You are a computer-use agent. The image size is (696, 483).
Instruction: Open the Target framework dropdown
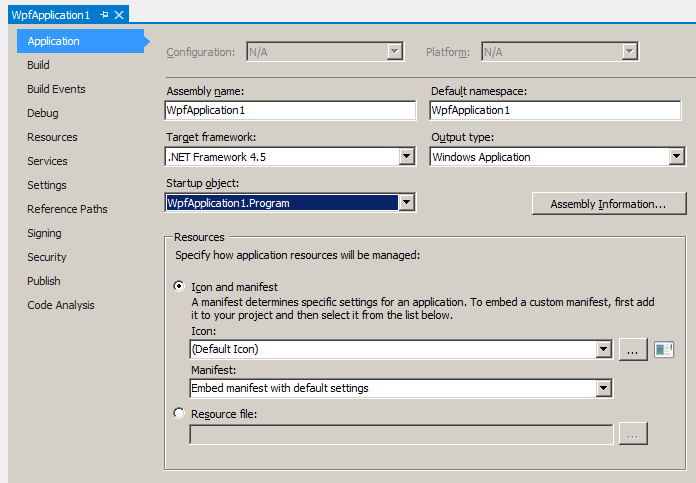click(x=407, y=157)
